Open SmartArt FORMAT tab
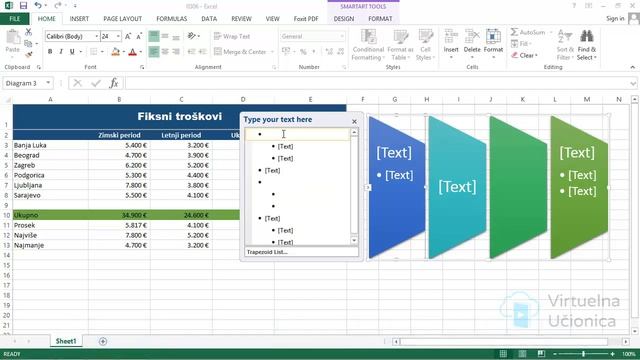The height and width of the screenshot is (360, 640). click(380, 19)
